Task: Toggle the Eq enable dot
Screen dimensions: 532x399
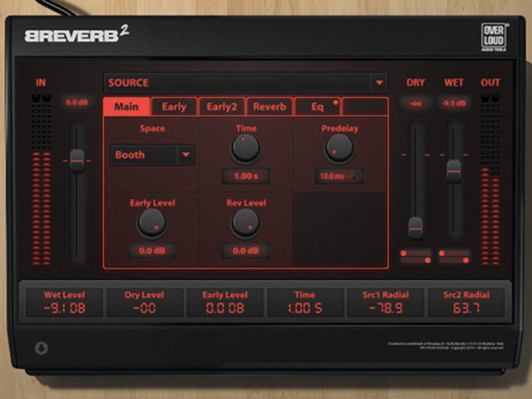Action: 336,102
